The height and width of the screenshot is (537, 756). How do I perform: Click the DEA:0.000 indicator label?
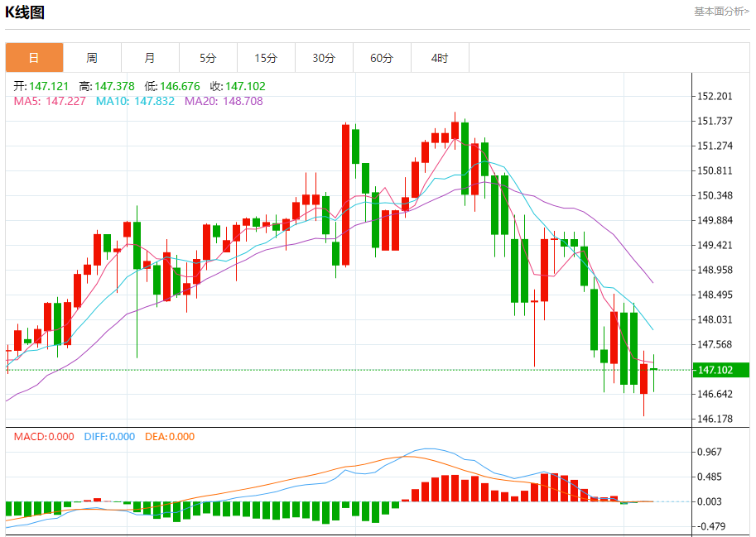[170, 437]
